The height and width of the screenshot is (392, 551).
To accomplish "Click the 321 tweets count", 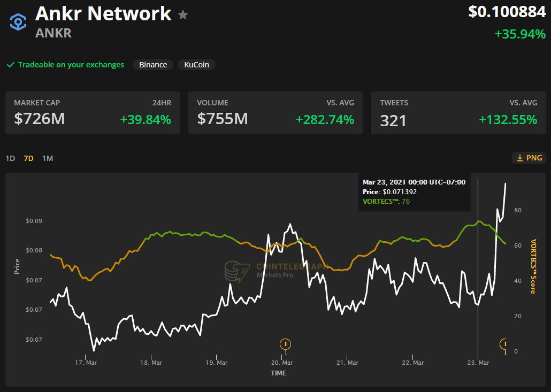I will (393, 121).
